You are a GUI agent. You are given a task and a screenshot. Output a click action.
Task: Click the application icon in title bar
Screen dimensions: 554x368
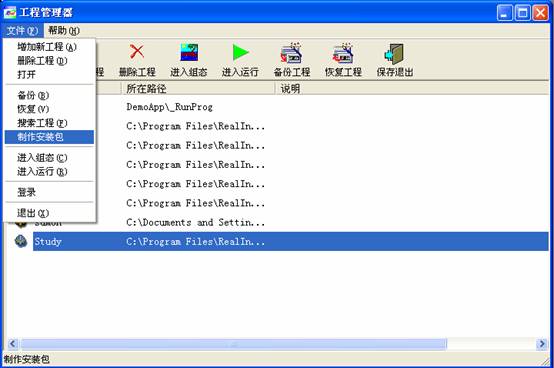pos(10,12)
